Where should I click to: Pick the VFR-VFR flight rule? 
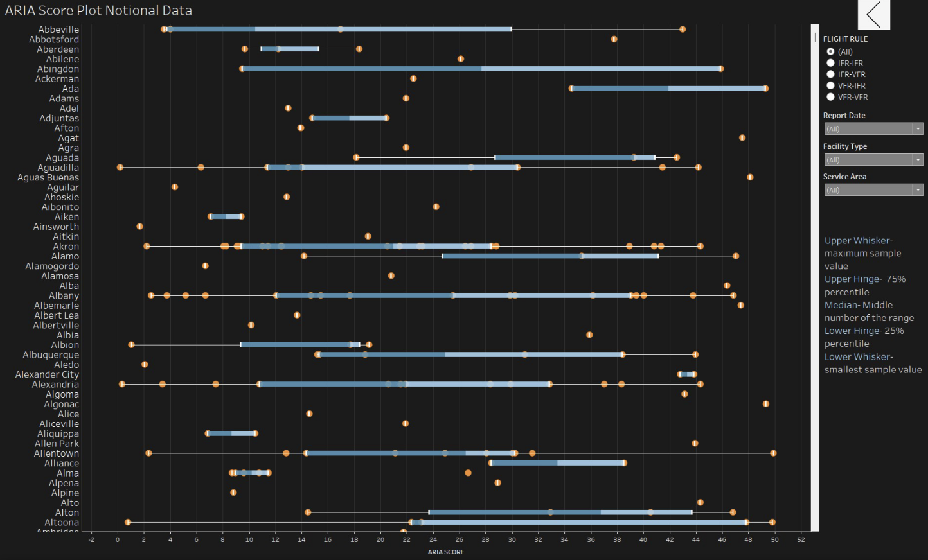830,97
